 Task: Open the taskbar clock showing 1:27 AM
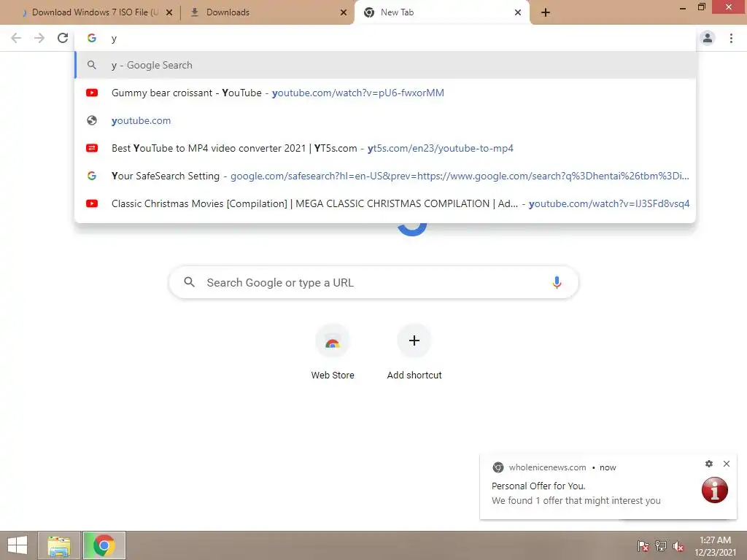pyautogui.click(x=715, y=545)
